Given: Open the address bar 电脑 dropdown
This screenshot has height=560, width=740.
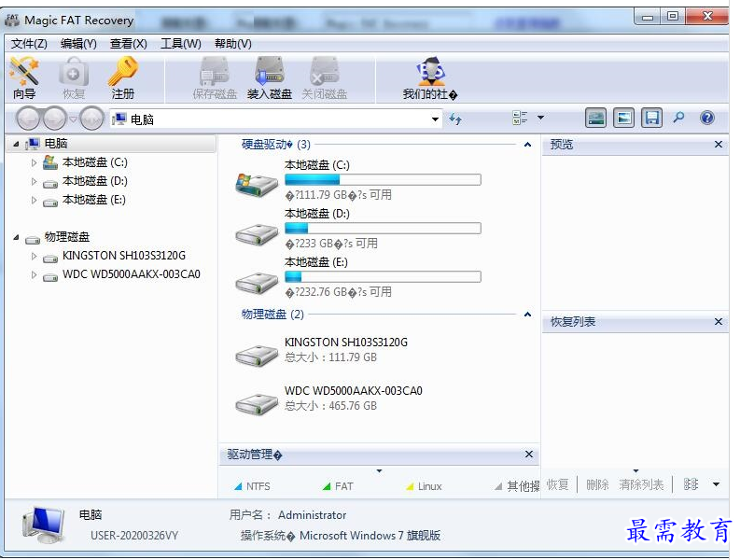Looking at the screenshot, I should [x=435, y=119].
